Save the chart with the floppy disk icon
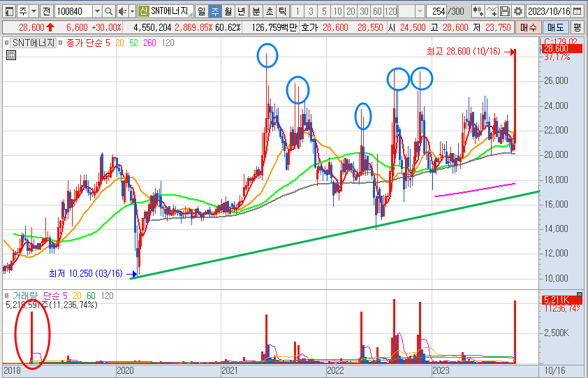588x378 pixels. click(505, 12)
